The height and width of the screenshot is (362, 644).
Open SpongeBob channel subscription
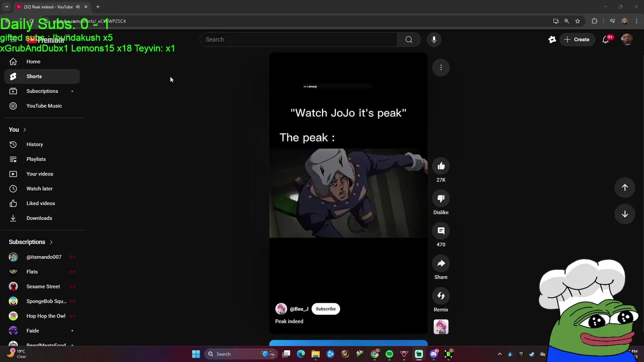pos(42,301)
